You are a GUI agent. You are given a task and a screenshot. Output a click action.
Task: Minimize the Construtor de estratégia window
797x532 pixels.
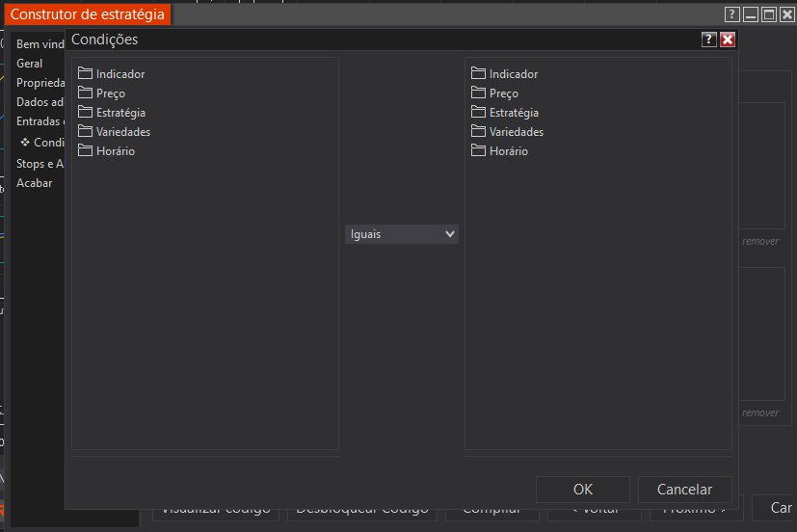[x=750, y=14]
